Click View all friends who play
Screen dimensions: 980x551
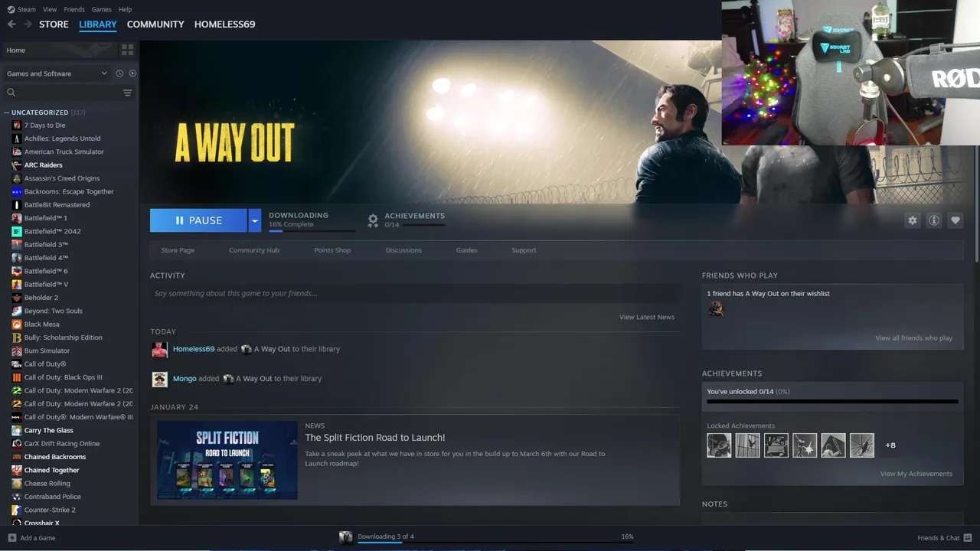[914, 338]
